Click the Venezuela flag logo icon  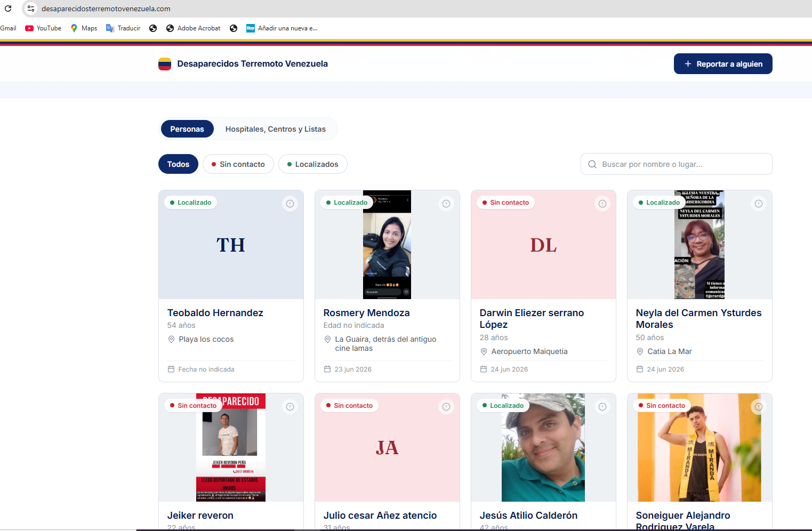coord(165,64)
